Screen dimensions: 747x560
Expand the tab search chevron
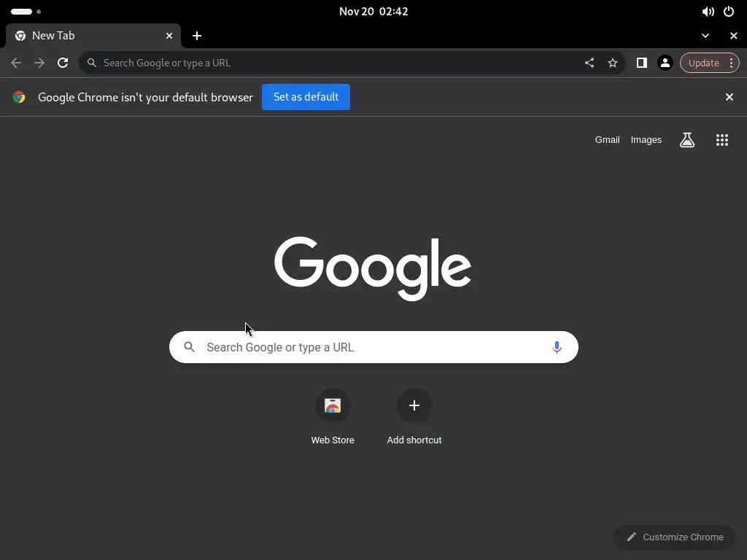point(705,36)
